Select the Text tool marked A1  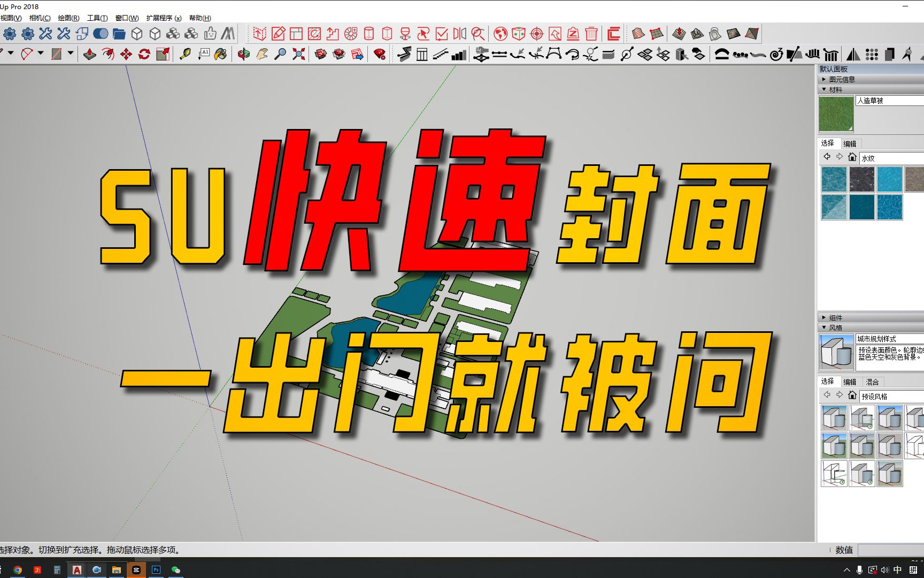point(204,54)
